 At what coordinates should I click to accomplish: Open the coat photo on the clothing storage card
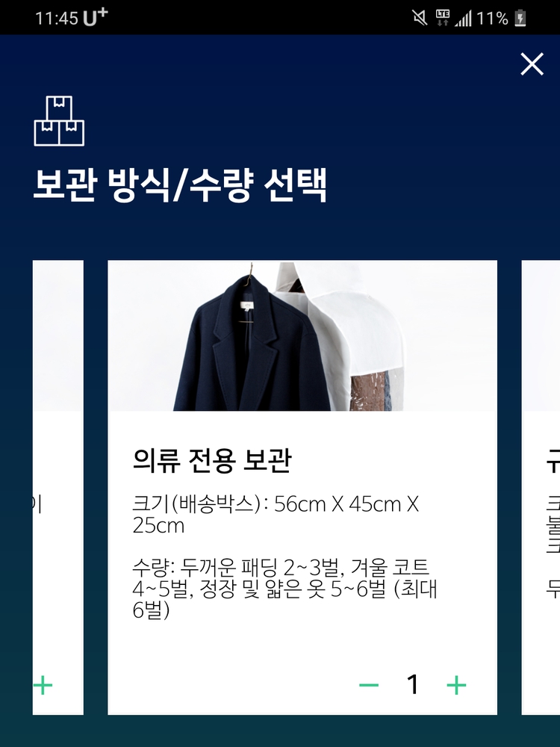pos(302,335)
